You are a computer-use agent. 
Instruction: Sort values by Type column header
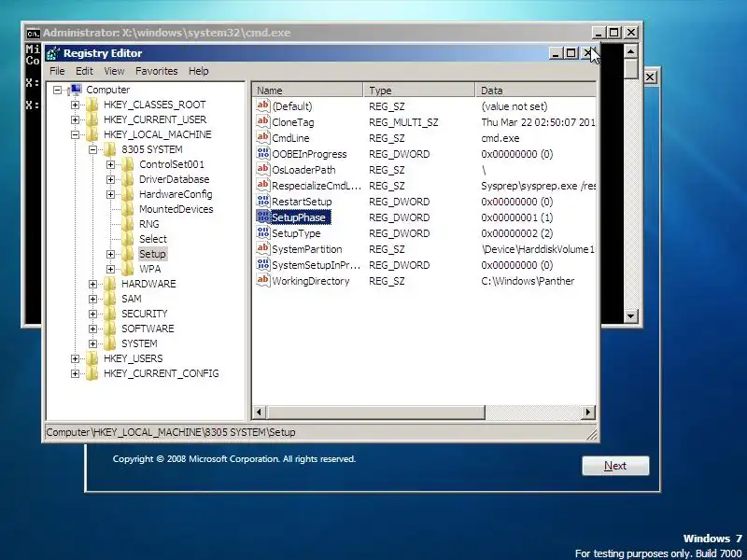418,90
